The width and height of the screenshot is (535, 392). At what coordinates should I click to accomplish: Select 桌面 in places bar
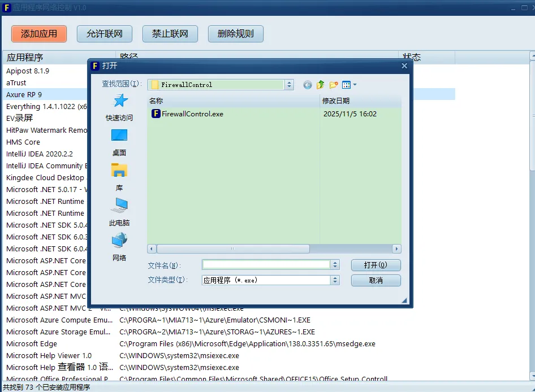pos(119,143)
